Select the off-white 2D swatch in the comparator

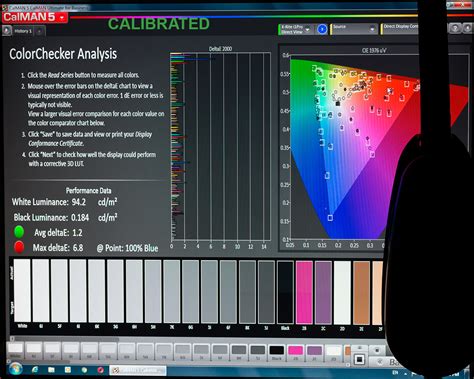(342, 292)
